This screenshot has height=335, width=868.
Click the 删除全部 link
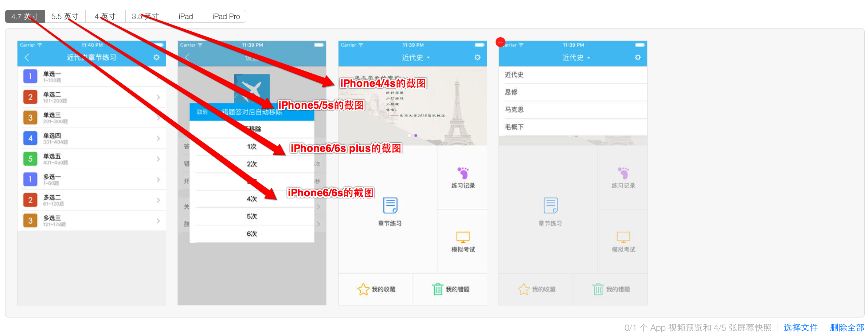[x=847, y=327]
